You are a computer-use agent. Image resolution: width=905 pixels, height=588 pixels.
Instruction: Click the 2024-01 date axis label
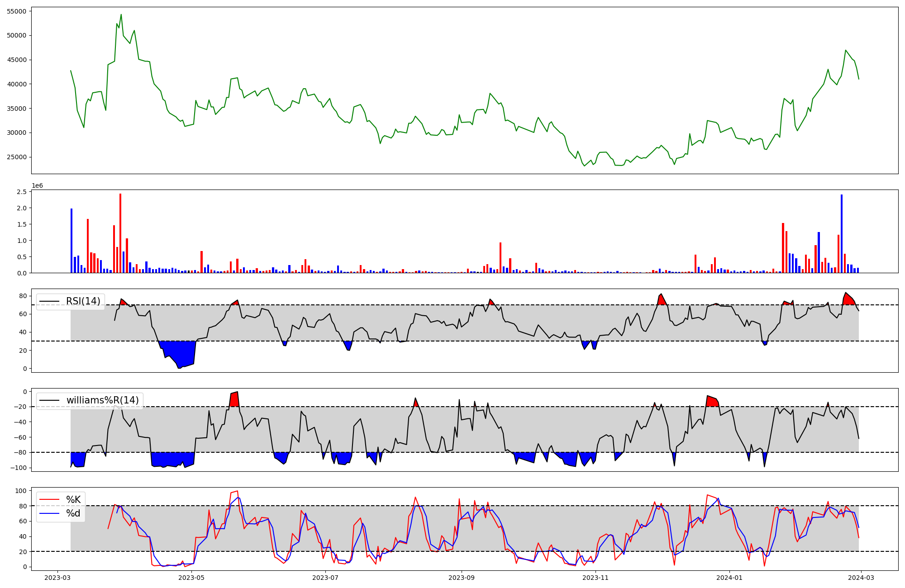point(729,578)
